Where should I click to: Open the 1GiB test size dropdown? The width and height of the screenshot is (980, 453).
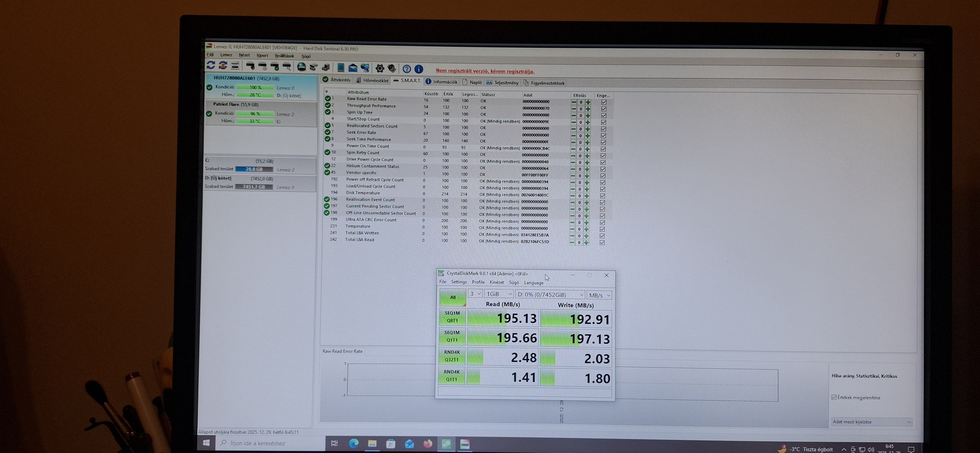[x=499, y=294]
